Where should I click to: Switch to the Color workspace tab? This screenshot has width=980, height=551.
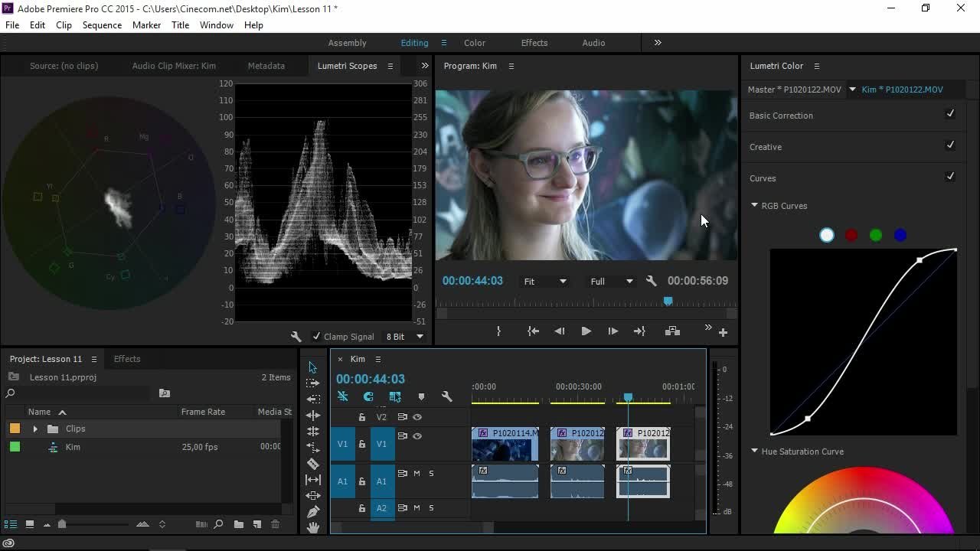coord(475,43)
